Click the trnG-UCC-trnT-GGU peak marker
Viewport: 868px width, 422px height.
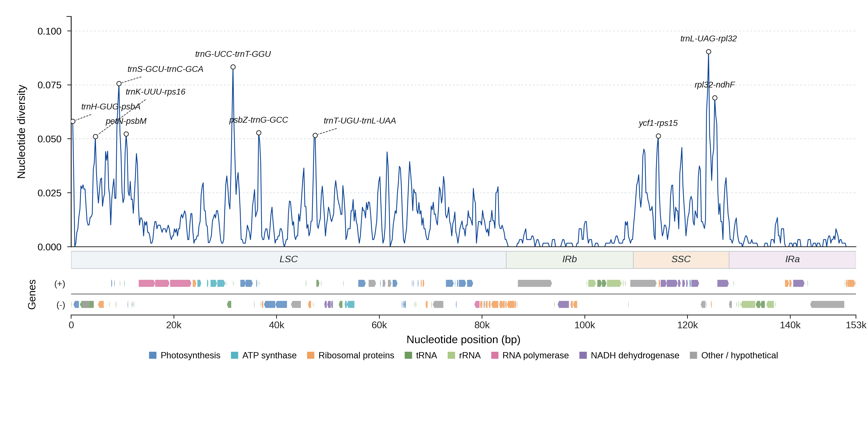coord(233,67)
